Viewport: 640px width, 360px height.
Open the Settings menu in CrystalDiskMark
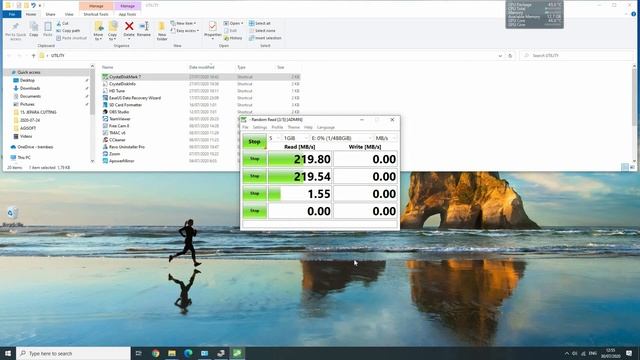tap(260, 127)
